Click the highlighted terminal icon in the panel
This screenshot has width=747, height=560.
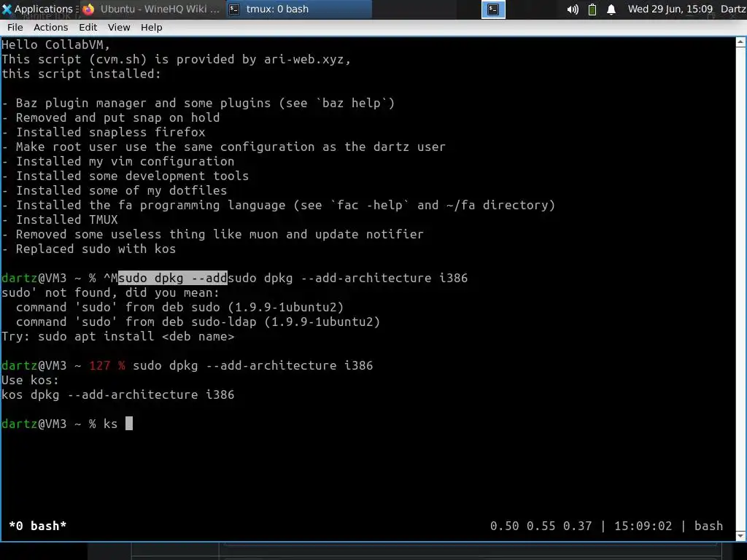(x=493, y=9)
